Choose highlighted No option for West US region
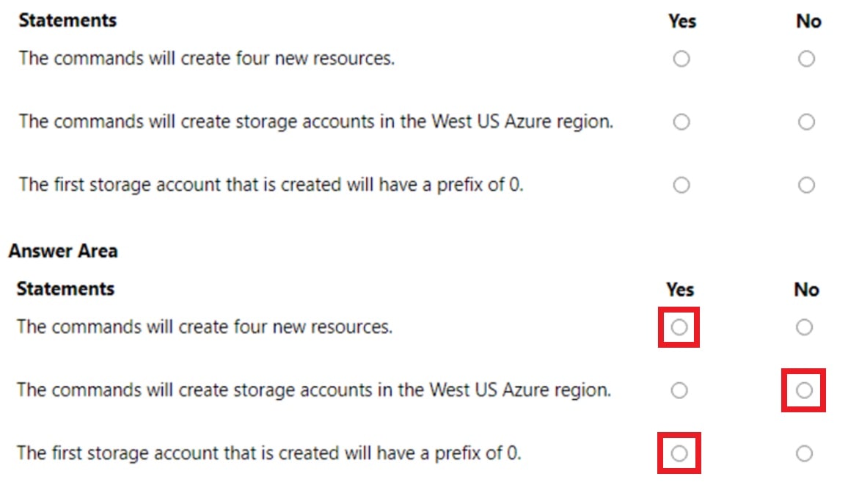Image resolution: width=859 pixels, height=504 pixels. pos(804,390)
